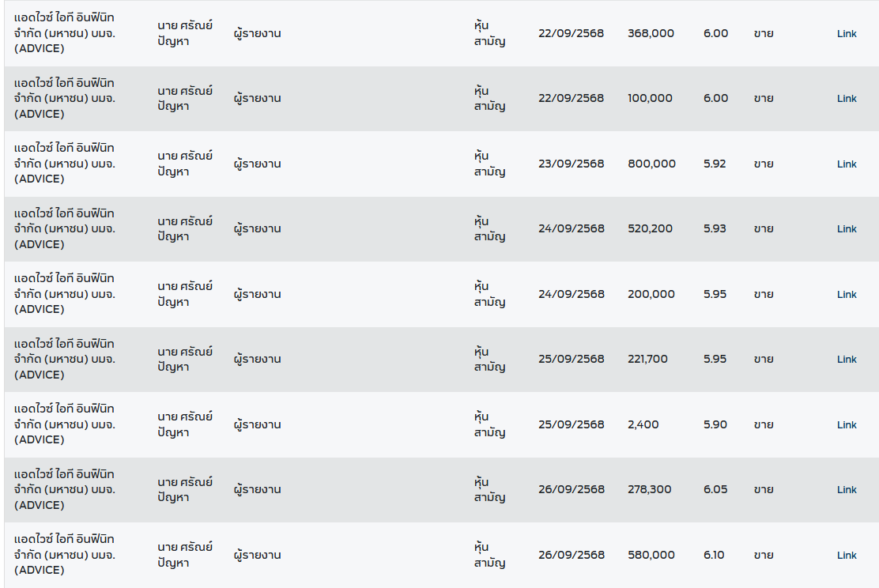
Task: Select the 5.90 price cell
Action: [x=715, y=424]
